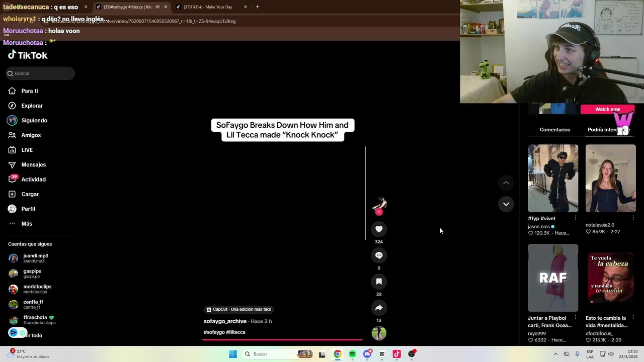
Task: Open the sound disc thumbnail below share
Action: click(x=379, y=333)
